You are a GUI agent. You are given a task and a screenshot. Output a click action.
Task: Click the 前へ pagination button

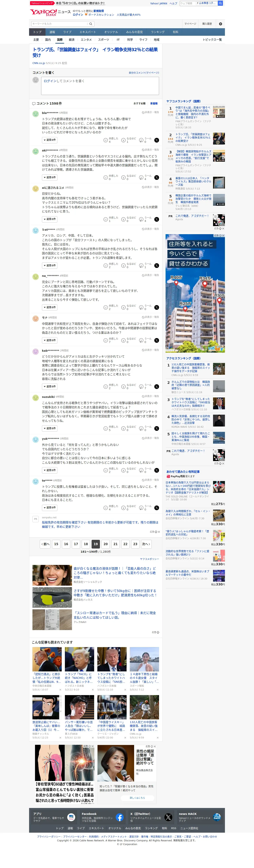45,544
